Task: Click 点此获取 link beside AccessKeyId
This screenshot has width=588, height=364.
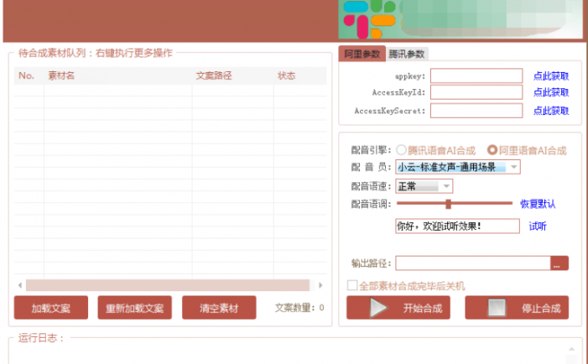Action: tap(551, 92)
